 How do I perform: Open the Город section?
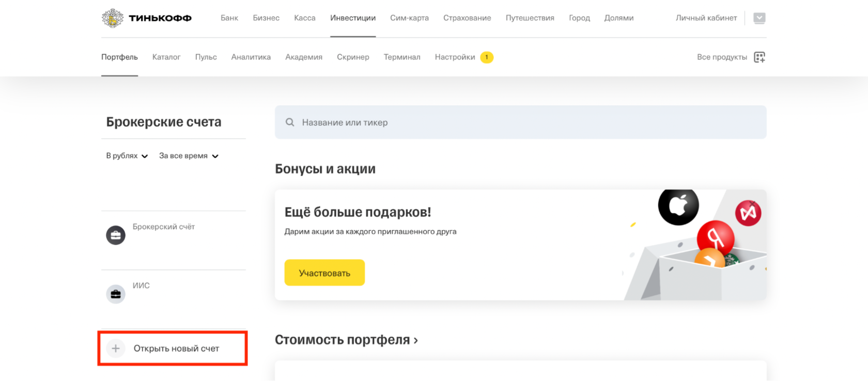tap(579, 18)
